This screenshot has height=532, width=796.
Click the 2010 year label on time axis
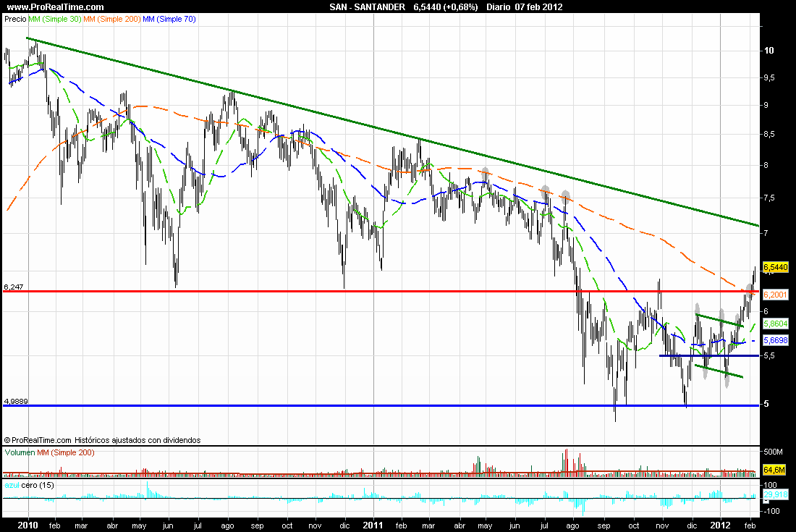pos(28,525)
